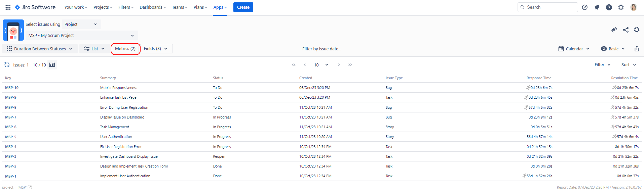Expand the MSP - My Scrum Project dropdown
Screen dimensions: 644x191
click(82, 35)
